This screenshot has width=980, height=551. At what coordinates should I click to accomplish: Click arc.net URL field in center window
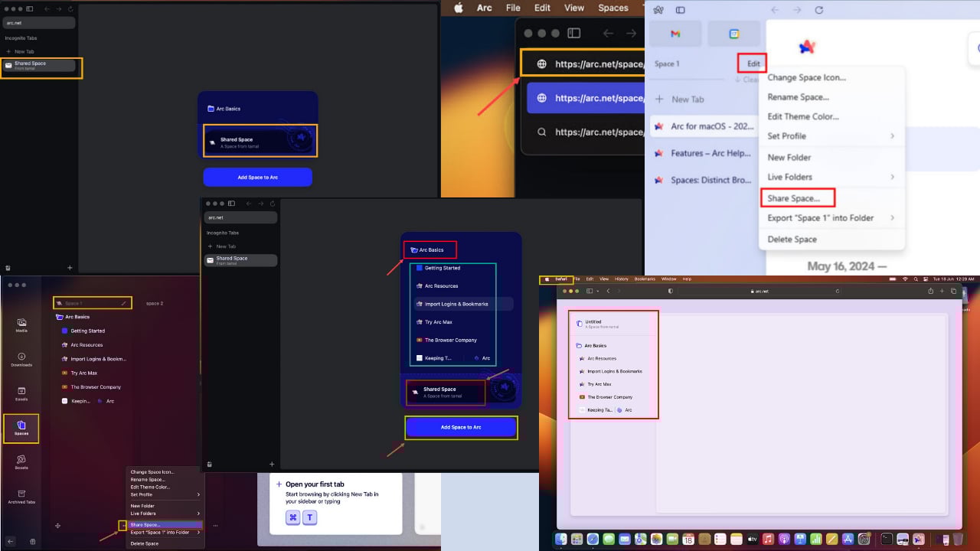click(x=240, y=217)
